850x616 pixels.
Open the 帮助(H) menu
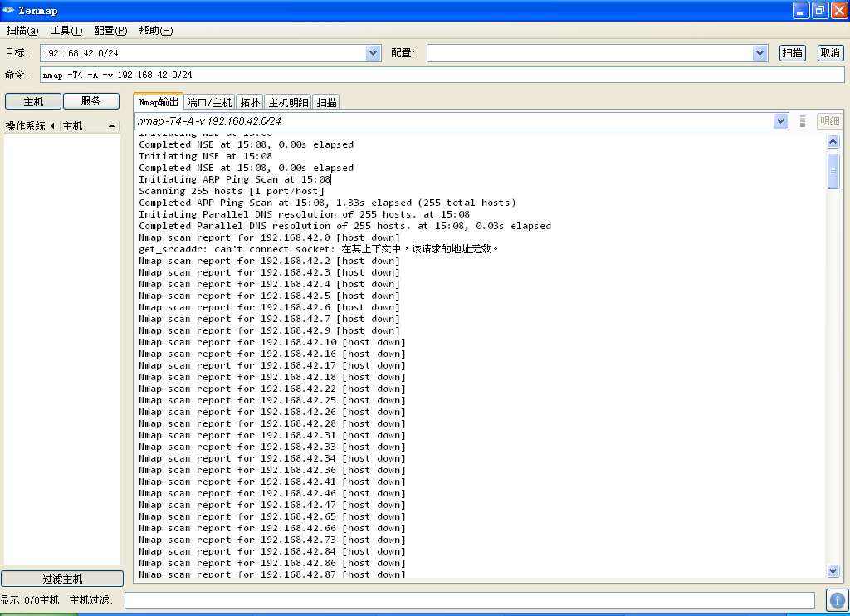pos(155,31)
